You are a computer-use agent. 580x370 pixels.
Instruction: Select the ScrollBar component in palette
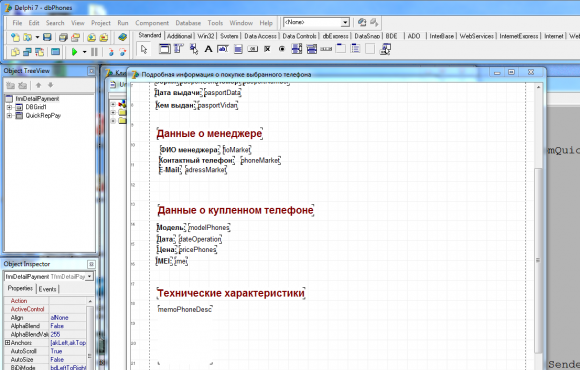click(326, 49)
